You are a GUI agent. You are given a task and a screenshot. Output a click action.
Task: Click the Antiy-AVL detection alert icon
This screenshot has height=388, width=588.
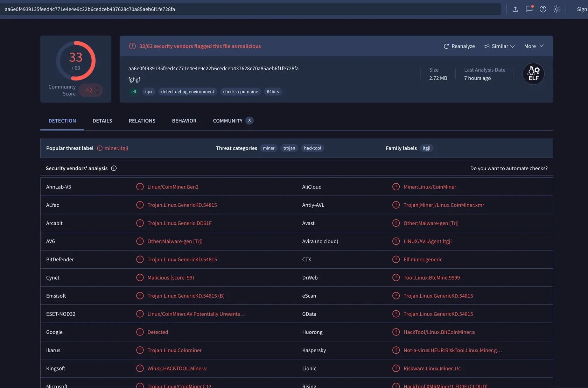[396, 205]
